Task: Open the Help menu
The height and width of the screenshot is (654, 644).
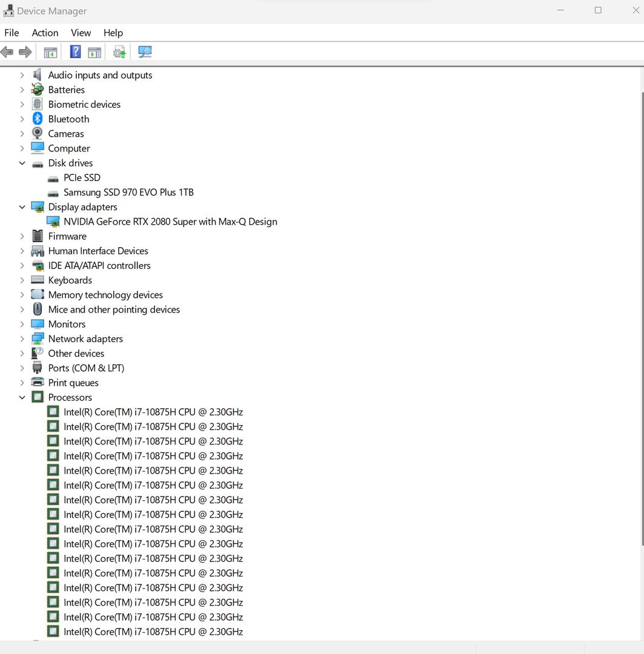Action: [x=113, y=33]
